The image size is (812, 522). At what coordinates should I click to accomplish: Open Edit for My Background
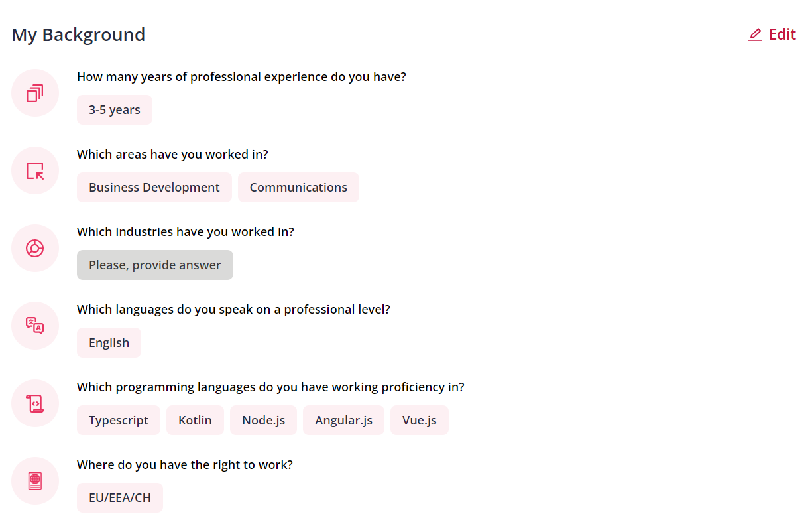tap(772, 34)
